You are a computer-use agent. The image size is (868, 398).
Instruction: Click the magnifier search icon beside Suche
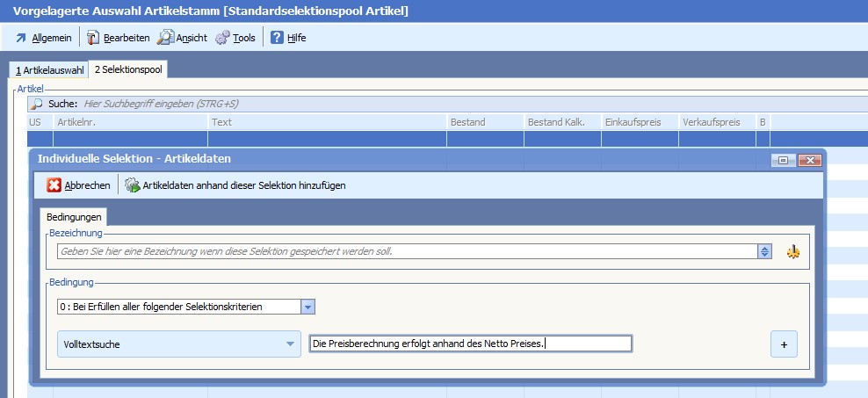pos(36,104)
